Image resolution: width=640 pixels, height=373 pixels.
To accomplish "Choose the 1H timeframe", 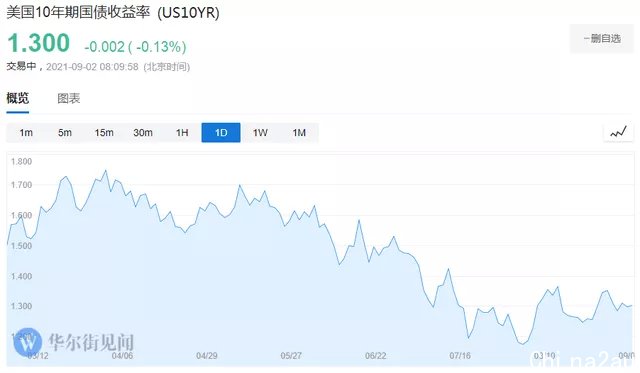I will coord(182,133).
